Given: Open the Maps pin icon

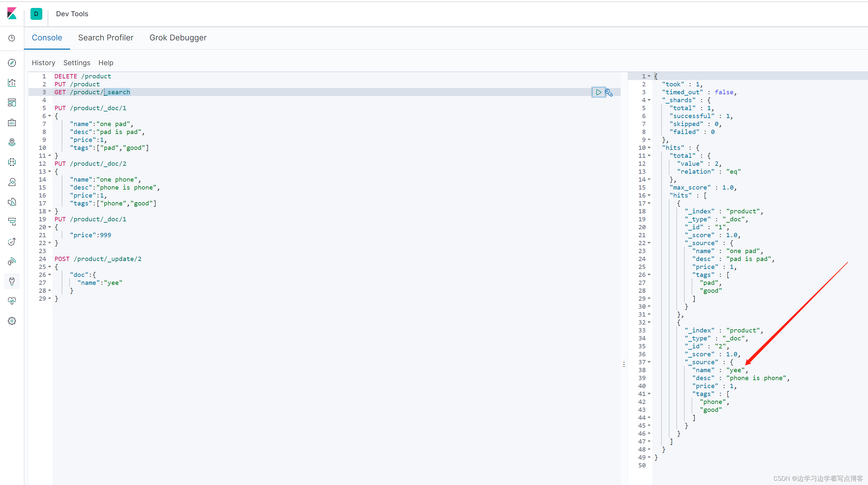Looking at the screenshot, I should pyautogui.click(x=12, y=142).
